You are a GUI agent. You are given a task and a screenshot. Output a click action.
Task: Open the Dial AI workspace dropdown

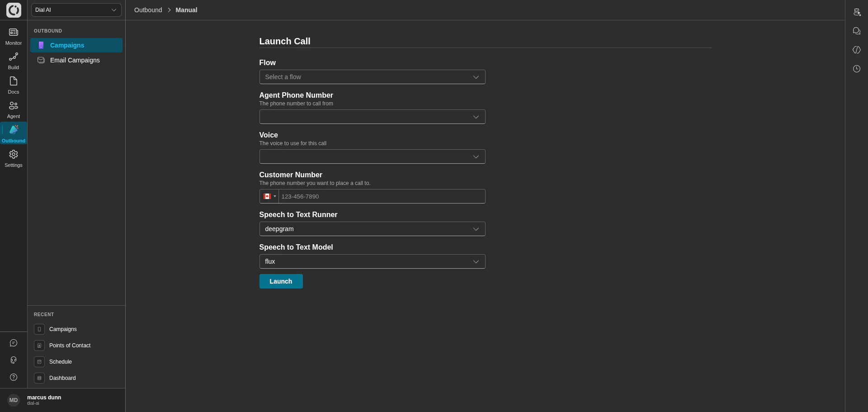tap(76, 10)
